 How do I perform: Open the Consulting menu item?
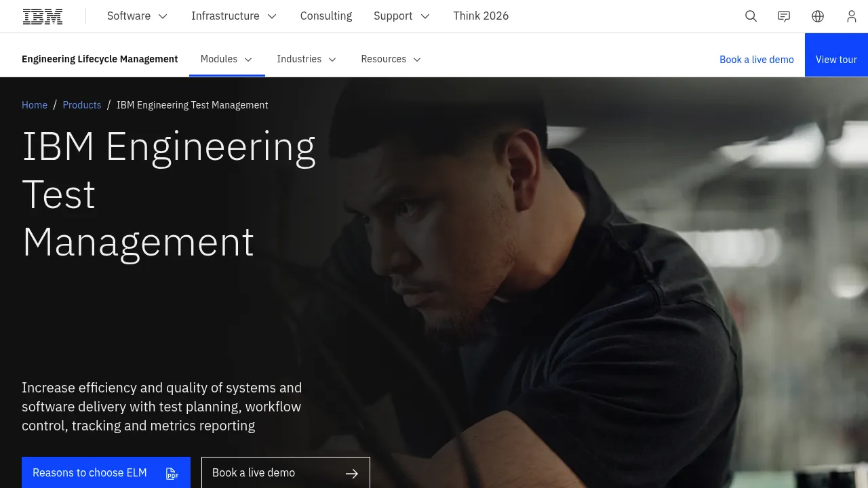[x=326, y=16]
